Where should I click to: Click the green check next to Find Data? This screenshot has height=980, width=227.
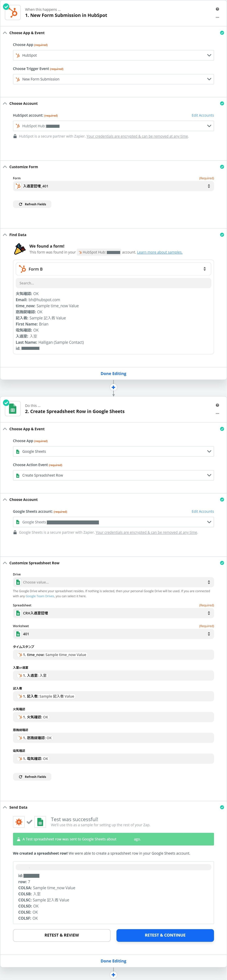[x=222, y=235]
